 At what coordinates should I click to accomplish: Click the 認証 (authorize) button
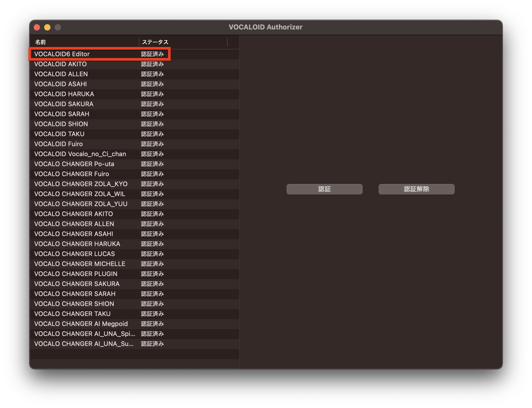324,189
